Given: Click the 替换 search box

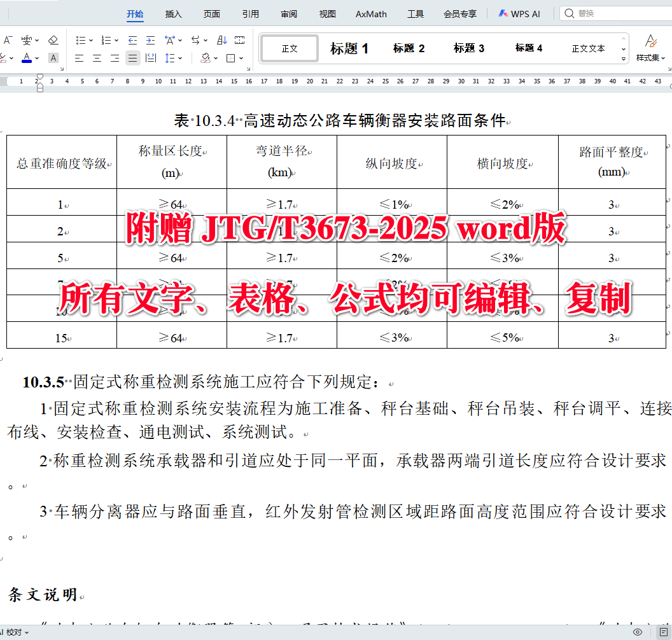Looking at the screenshot, I should point(611,13).
